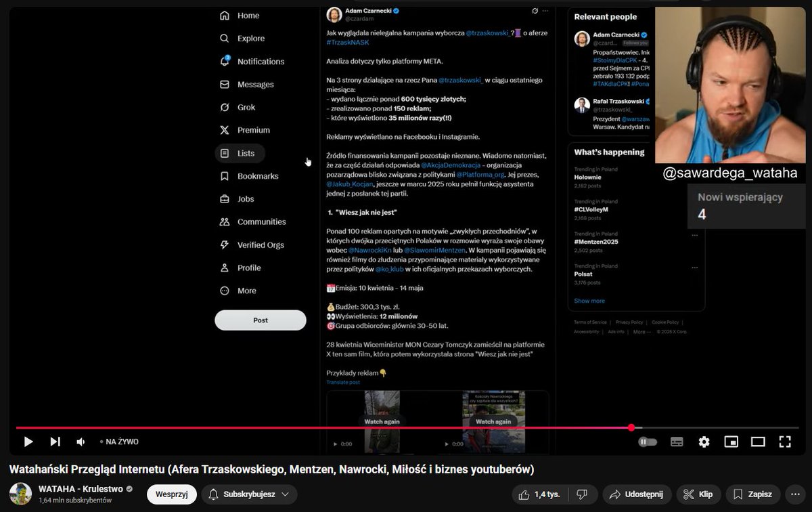Toggle autoplay off in the player

coord(648,441)
